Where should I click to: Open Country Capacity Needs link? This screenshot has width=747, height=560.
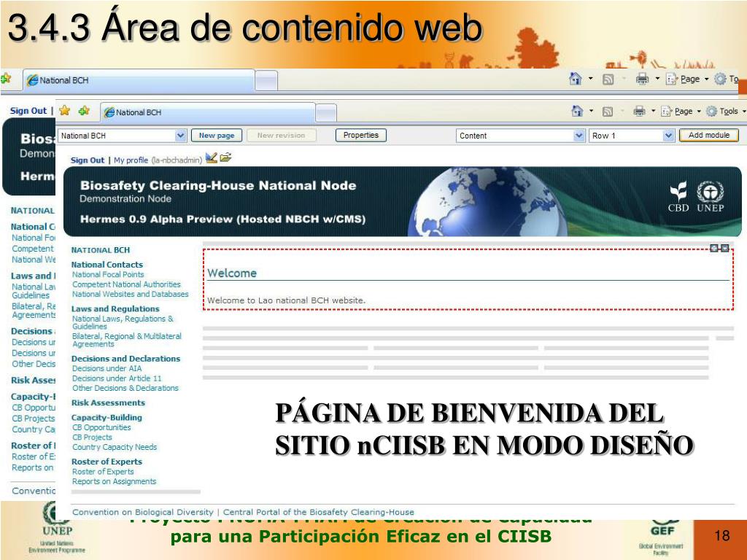tap(115, 447)
